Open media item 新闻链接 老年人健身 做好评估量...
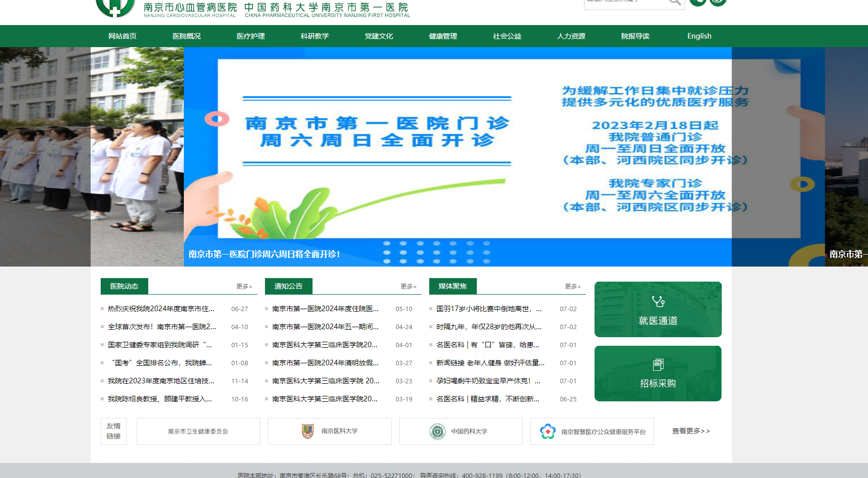868x478 pixels. pyautogui.click(x=490, y=363)
